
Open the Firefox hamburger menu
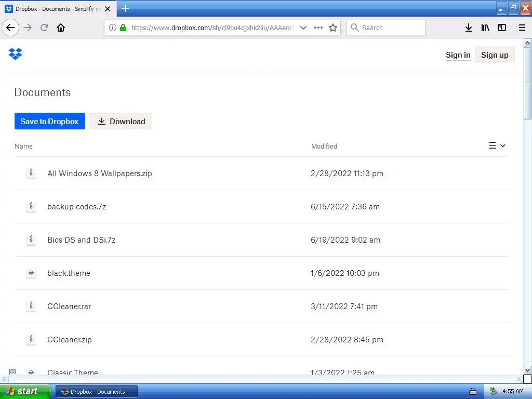point(522,28)
